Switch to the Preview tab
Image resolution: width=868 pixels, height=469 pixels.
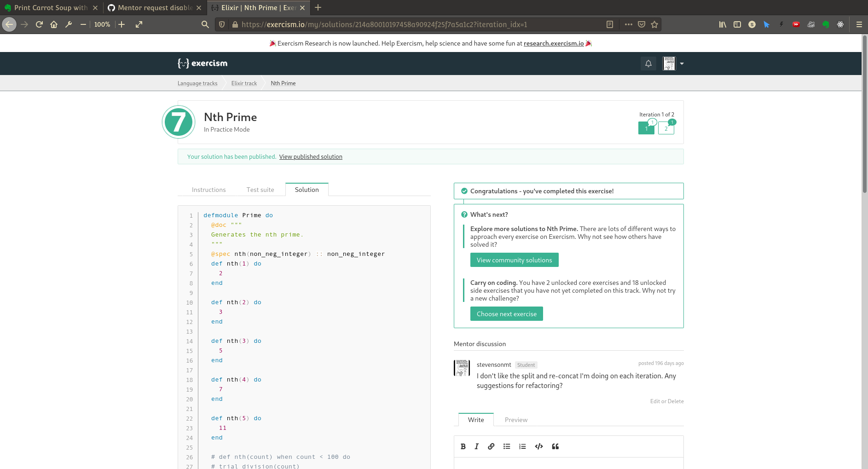[x=515, y=419]
